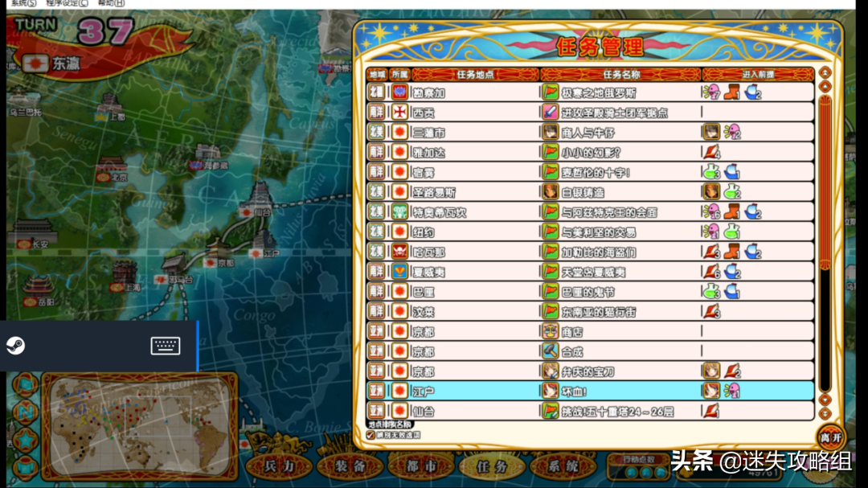Sort by the 地域 region column header
The image size is (868, 488).
pyautogui.click(x=377, y=74)
